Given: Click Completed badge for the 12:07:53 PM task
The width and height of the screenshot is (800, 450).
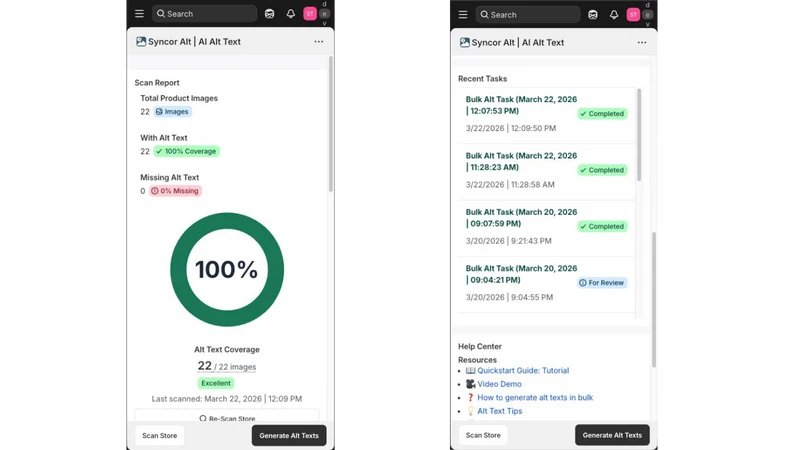Looking at the screenshot, I should (602, 114).
